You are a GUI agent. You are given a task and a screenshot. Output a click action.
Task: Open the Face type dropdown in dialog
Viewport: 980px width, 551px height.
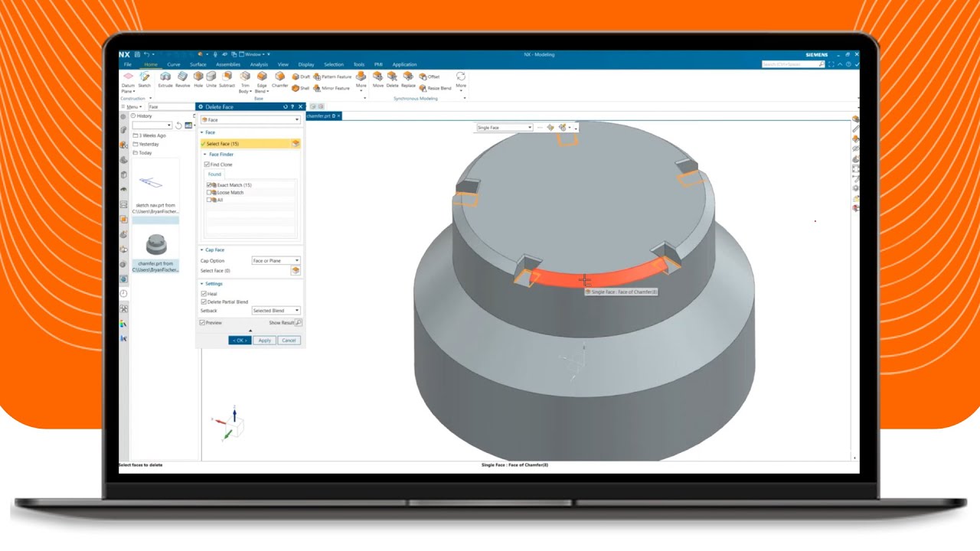coord(250,120)
